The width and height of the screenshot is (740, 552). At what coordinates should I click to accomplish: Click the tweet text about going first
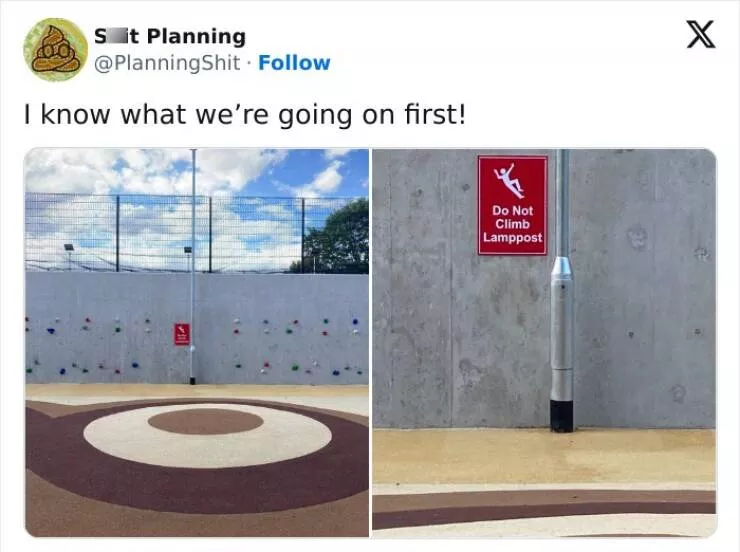tap(245, 115)
